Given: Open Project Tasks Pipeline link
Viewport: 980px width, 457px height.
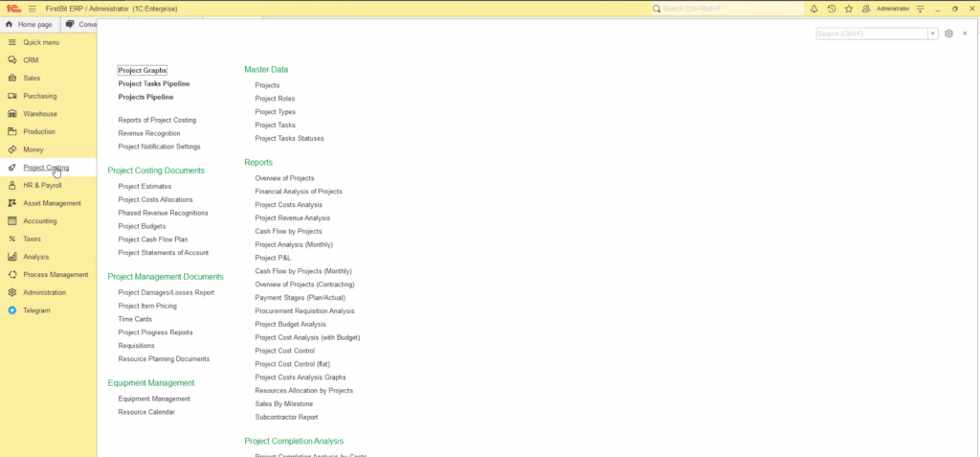Looking at the screenshot, I should [x=153, y=83].
